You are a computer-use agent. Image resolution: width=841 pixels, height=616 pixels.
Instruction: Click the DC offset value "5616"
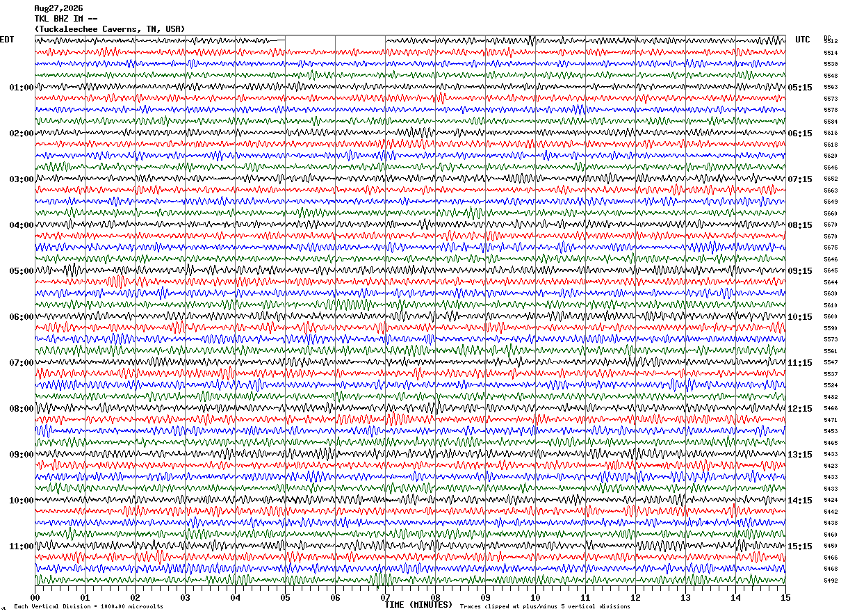click(831, 133)
